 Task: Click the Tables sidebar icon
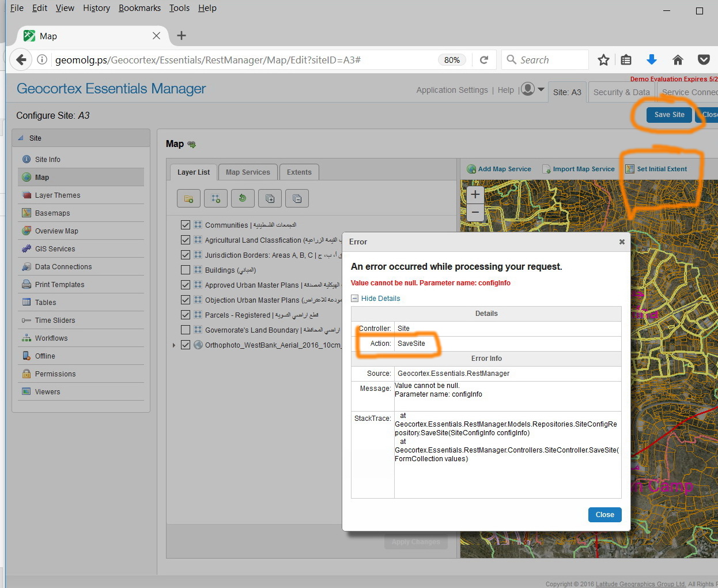(x=27, y=302)
